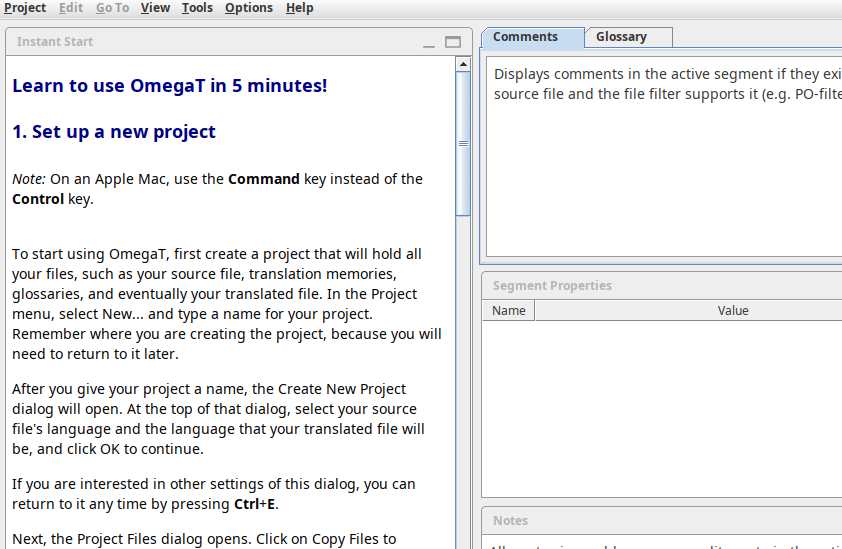Screen dimensions: 842x549
Task: Click the Instant Start vertical scrollbar thumb
Action: click(x=463, y=144)
